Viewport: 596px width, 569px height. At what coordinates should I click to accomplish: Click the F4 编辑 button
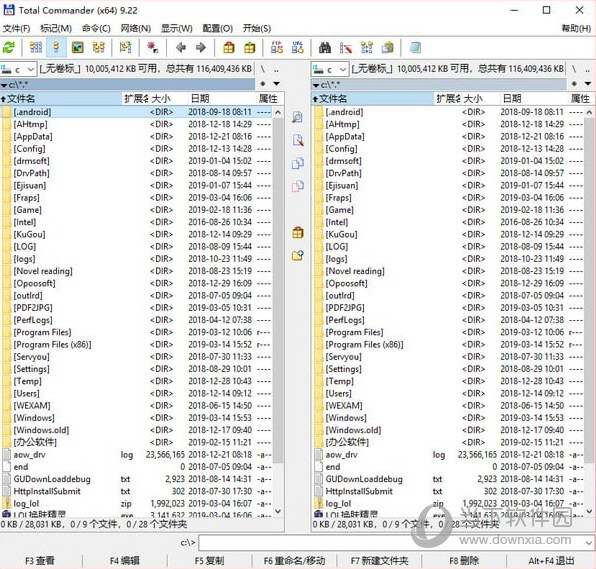[125, 561]
